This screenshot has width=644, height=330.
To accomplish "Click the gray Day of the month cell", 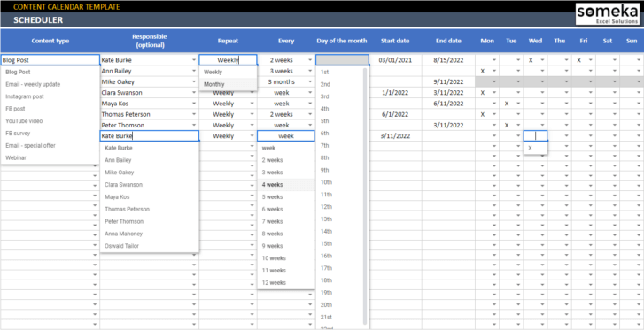I will coord(342,60).
